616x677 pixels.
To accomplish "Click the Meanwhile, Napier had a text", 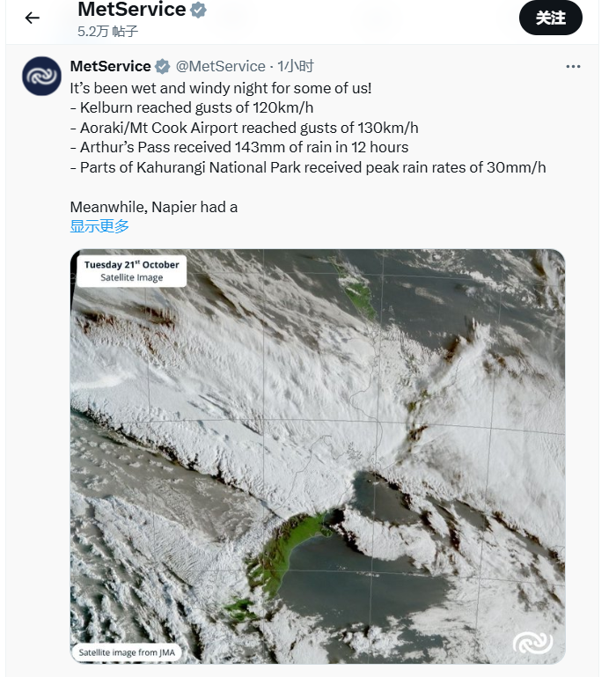I will pyautogui.click(x=154, y=207).
